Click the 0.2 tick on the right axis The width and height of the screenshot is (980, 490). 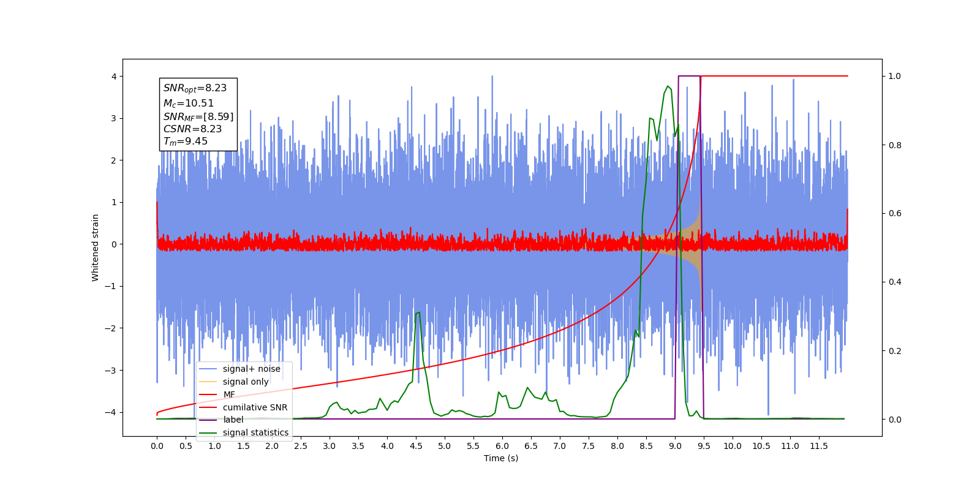coord(895,351)
